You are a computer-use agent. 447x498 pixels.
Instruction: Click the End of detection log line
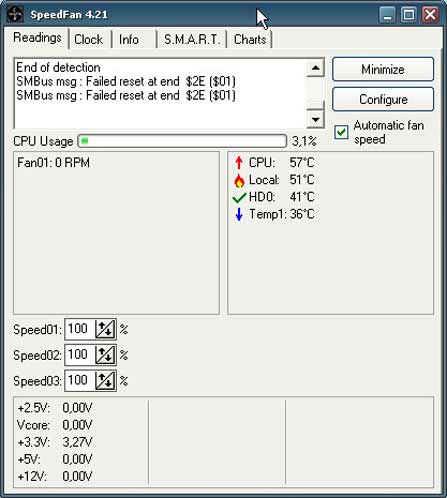[x=58, y=67]
